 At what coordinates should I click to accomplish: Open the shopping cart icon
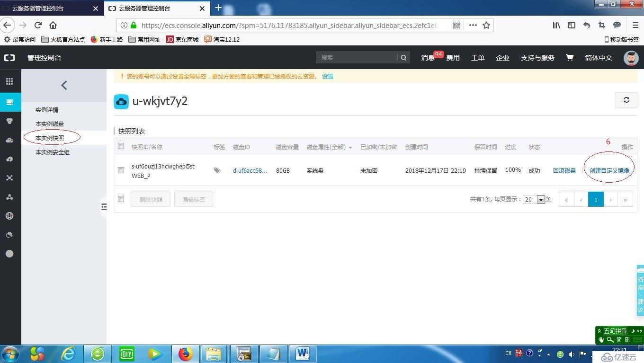point(570,57)
